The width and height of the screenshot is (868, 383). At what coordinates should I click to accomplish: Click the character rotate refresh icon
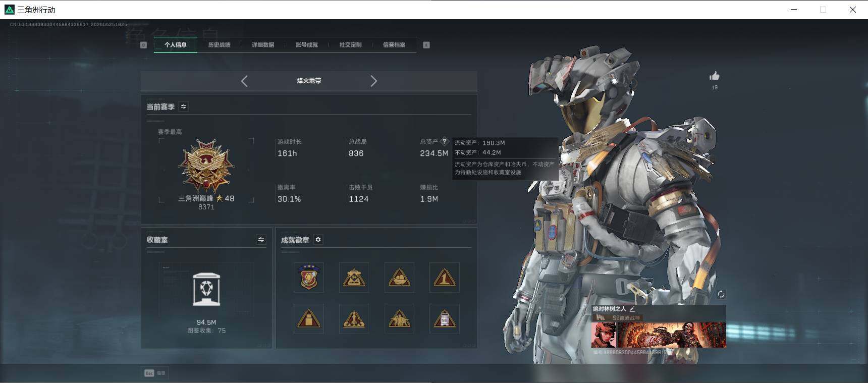pos(721,294)
